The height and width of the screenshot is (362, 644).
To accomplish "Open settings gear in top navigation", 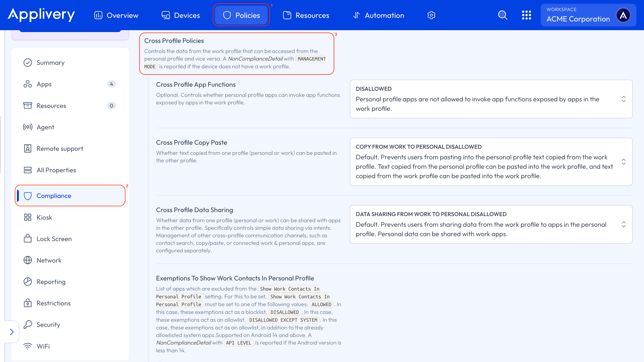I will (x=431, y=15).
